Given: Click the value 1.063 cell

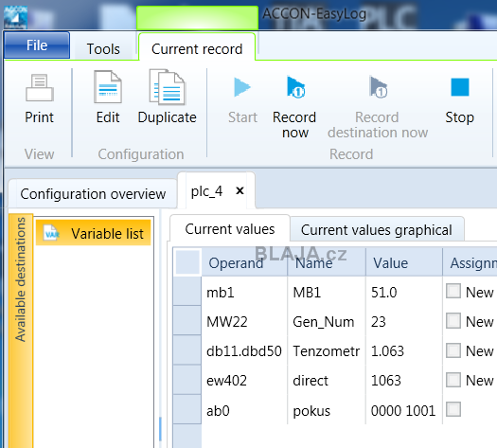Looking at the screenshot, I should 404,351.
